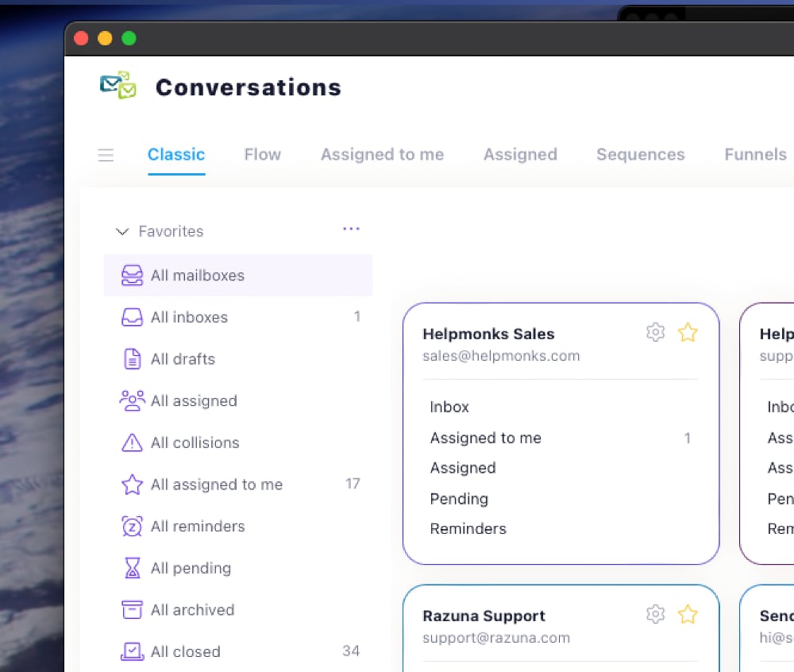Switch to the Flow tab
Viewport: 794px width, 672px height.
pyautogui.click(x=262, y=154)
